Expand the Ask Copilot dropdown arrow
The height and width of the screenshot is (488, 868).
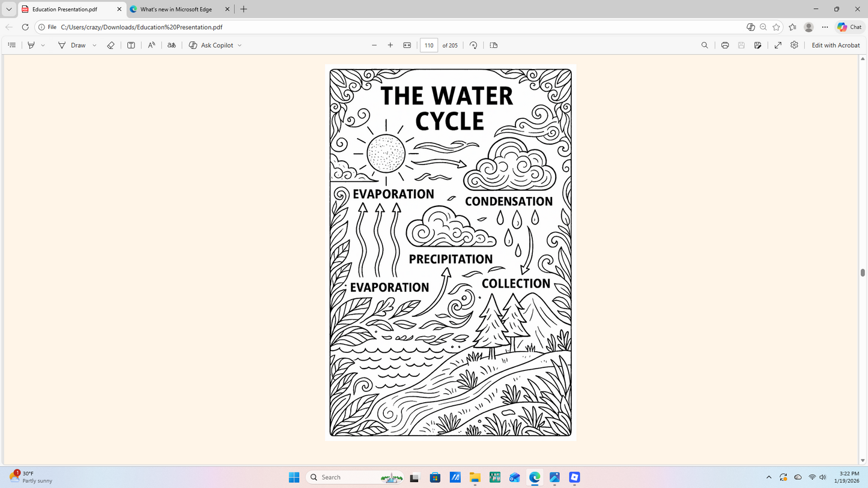[x=240, y=45]
